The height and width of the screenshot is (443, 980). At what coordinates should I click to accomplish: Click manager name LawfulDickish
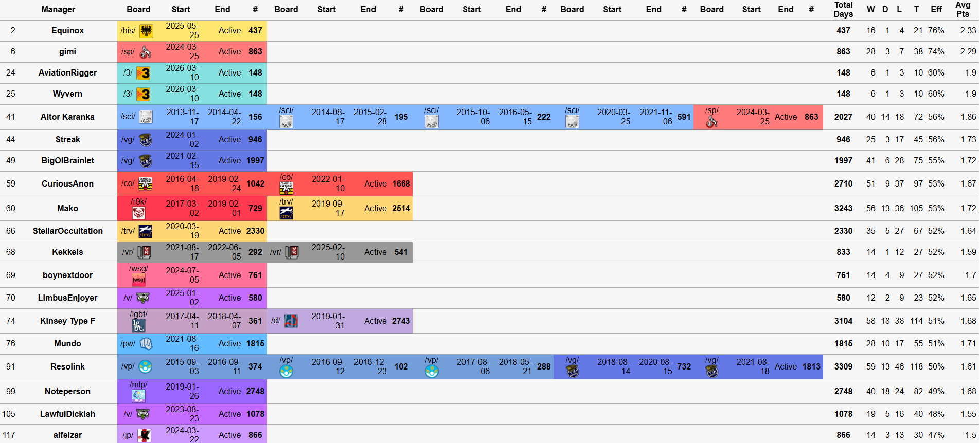[67, 414]
